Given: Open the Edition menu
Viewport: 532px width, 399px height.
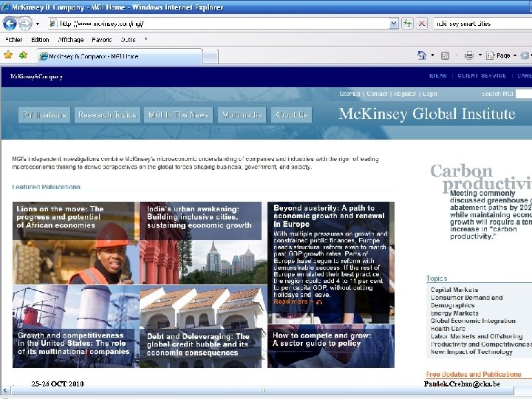Looking at the screenshot, I should pyautogui.click(x=40, y=40).
